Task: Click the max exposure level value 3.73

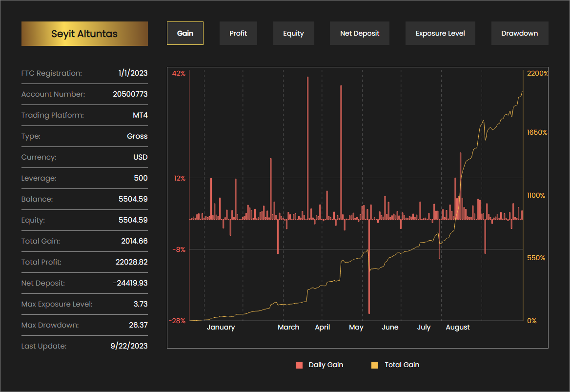Action: pyautogui.click(x=141, y=304)
